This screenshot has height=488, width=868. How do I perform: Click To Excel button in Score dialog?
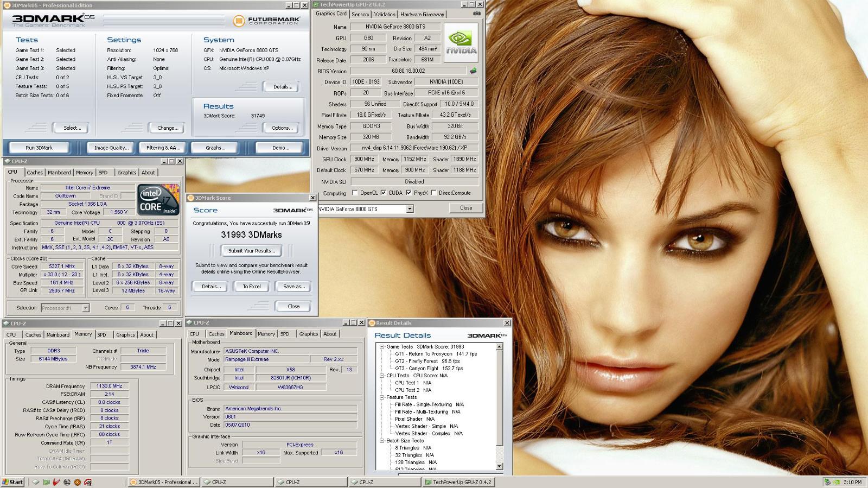252,287
